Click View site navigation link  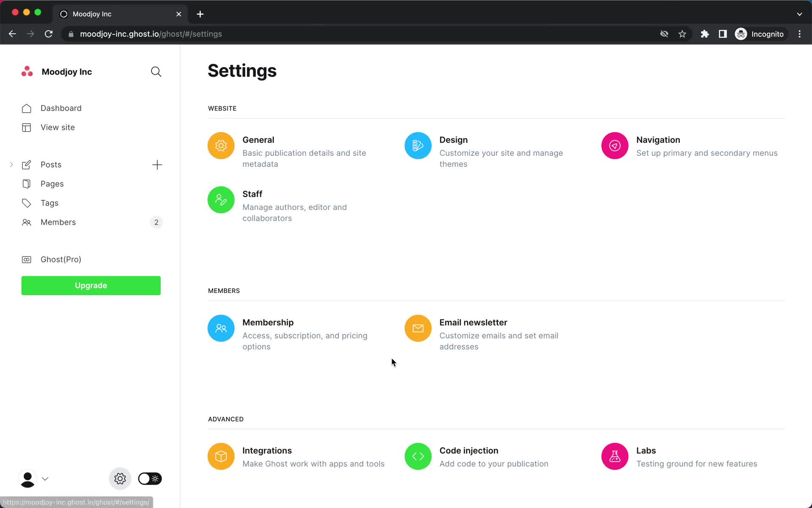[x=57, y=127]
